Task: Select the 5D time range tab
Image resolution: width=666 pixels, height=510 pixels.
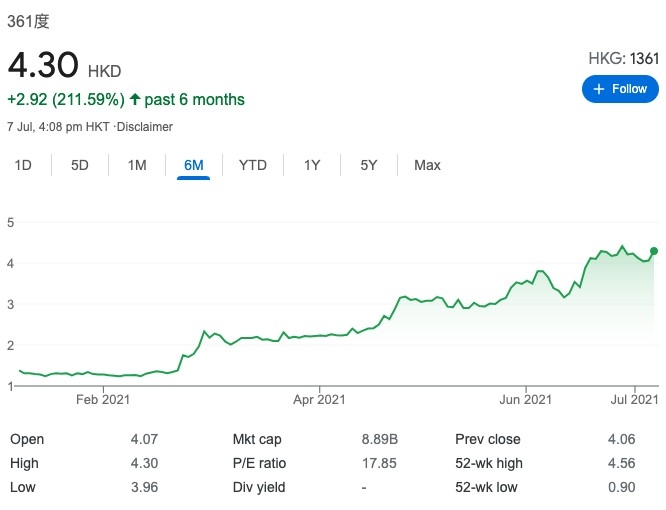Action: tap(80, 165)
